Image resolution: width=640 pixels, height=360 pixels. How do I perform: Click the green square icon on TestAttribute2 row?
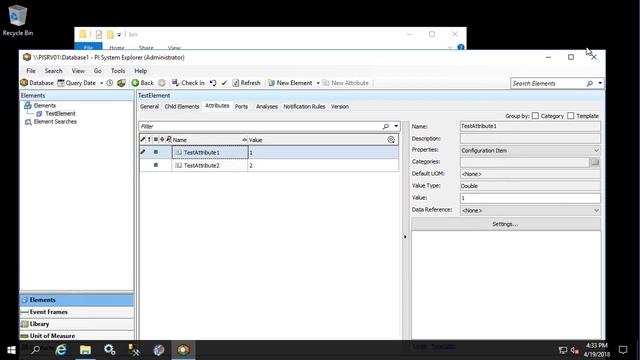tap(156, 165)
